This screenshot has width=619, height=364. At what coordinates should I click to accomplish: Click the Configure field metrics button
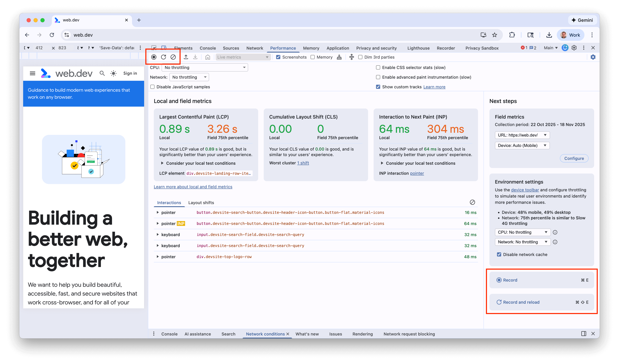tap(574, 158)
